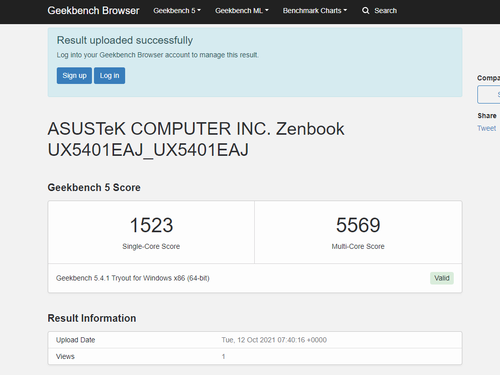Image resolution: width=500 pixels, height=375 pixels.
Task: Go to Geekbench Browser home logo
Action: [x=93, y=11]
